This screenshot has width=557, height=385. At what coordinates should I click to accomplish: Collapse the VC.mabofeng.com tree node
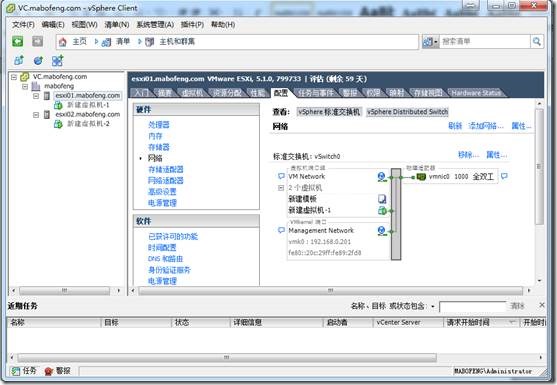(x=14, y=77)
